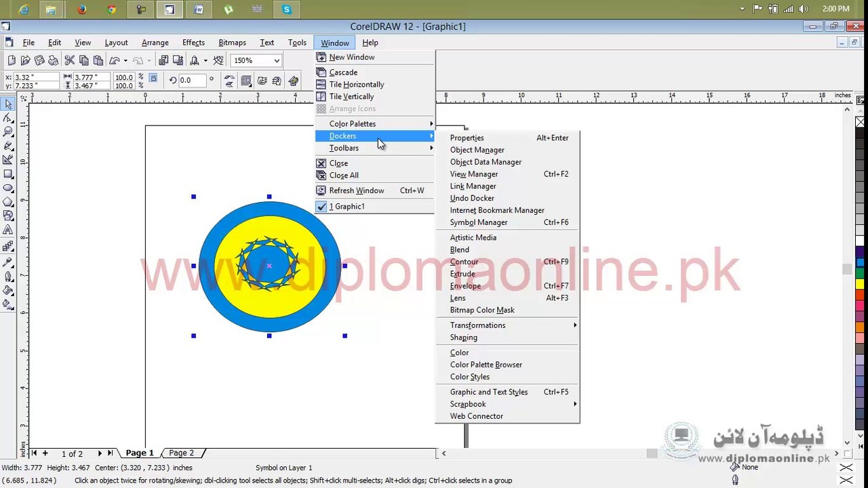Screen dimensions: 868x488
Task: Open Skype from the taskbar
Action: [287, 9]
